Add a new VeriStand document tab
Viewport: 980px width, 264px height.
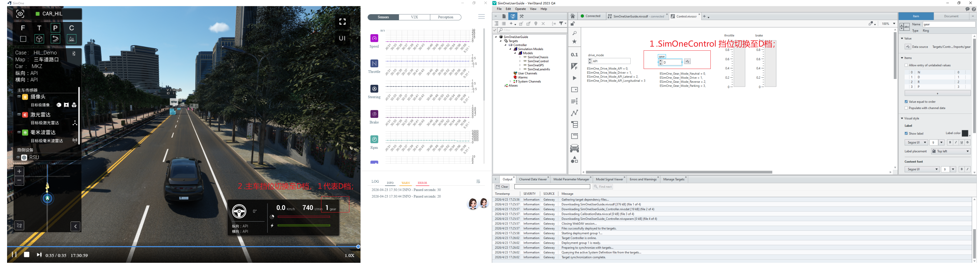click(x=704, y=16)
